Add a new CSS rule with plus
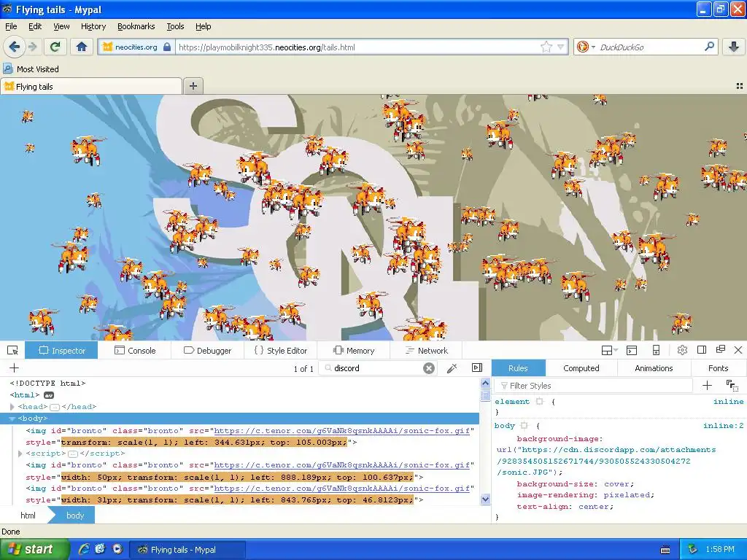This screenshot has width=747, height=560. tap(707, 385)
